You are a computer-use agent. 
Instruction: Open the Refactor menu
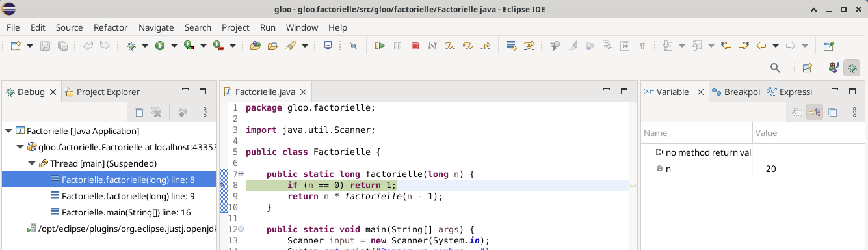111,27
